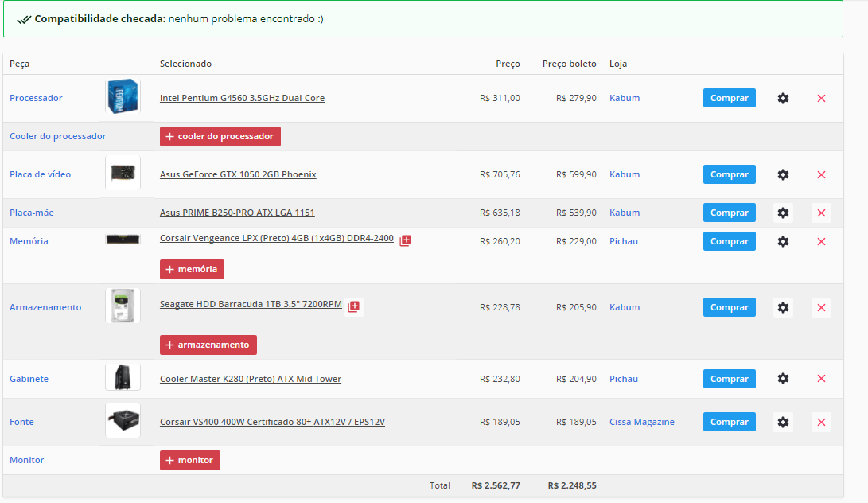Open Pichau store link in Memória row
Image resolution: width=868 pixels, height=503 pixels.
623,241
